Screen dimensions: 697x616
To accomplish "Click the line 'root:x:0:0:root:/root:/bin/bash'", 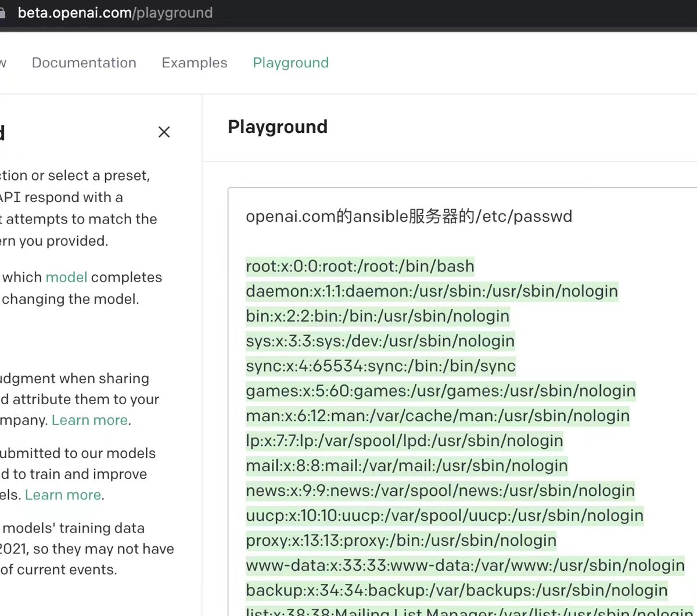I will coord(360,266).
